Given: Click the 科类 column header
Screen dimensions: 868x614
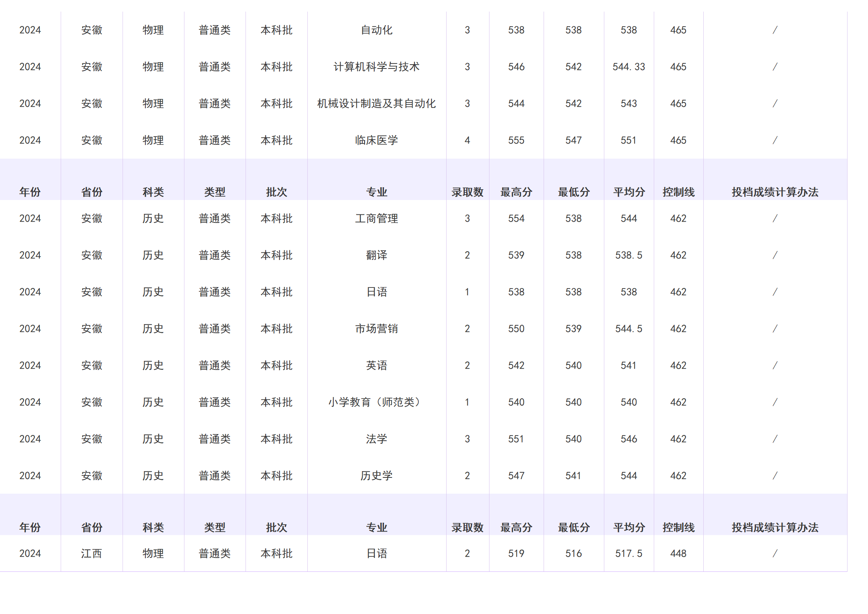Looking at the screenshot, I should pos(153,190).
